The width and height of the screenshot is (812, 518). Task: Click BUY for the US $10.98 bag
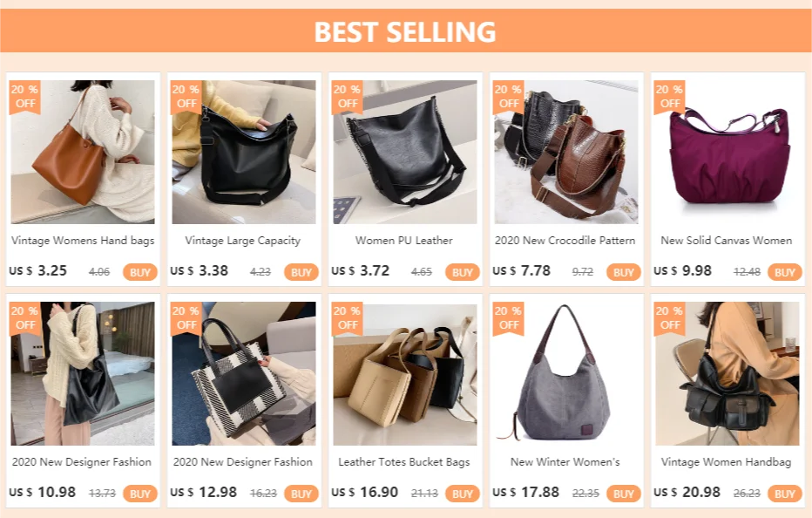[x=139, y=494]
